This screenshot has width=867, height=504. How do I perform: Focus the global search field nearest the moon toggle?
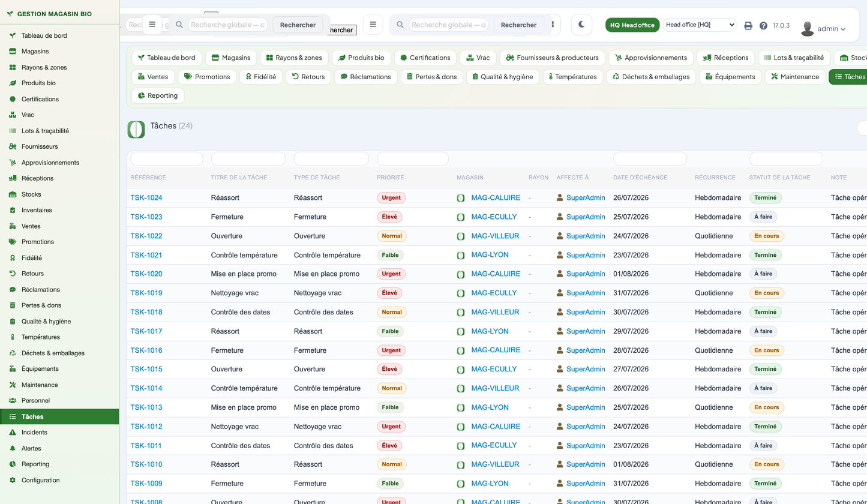[449, 25]
